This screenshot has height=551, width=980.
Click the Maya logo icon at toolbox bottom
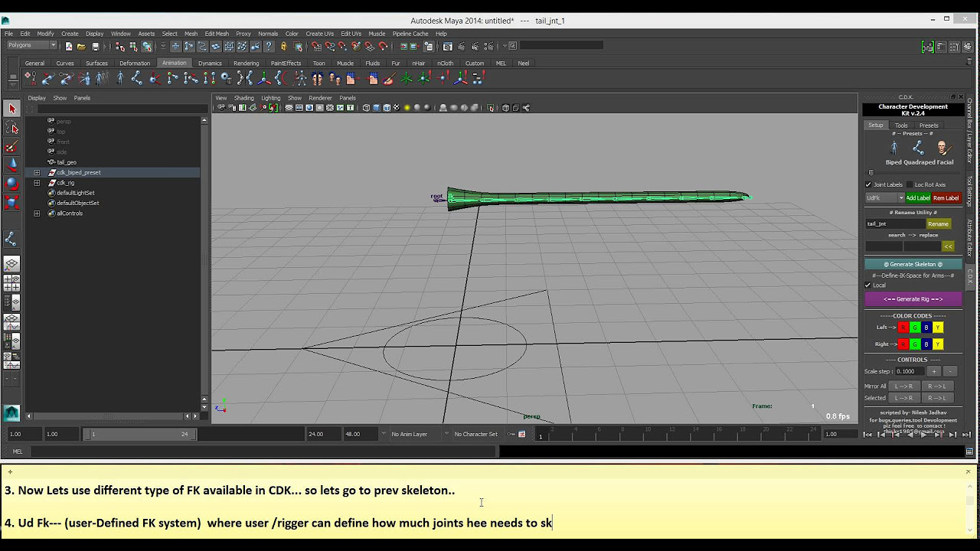tap(11, 412)
